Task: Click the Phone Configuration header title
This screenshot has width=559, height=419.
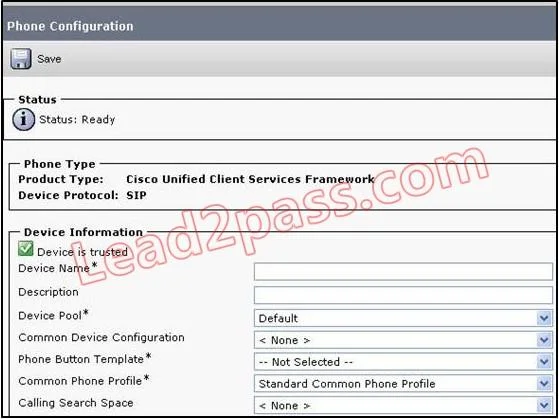Action: [x=70, y=26]
